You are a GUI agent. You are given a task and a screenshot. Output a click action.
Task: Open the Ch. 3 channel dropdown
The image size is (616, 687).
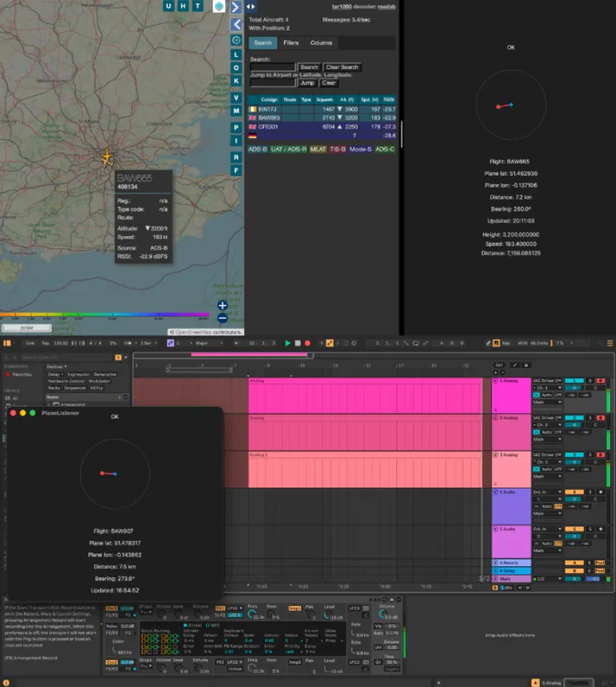(x=547, y=461)
